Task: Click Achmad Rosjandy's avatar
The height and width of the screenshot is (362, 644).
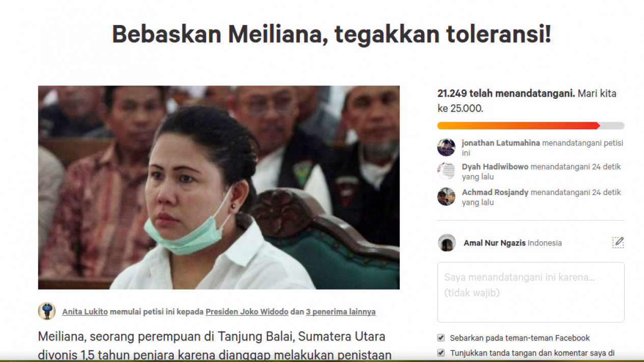Action: (446, 197)
